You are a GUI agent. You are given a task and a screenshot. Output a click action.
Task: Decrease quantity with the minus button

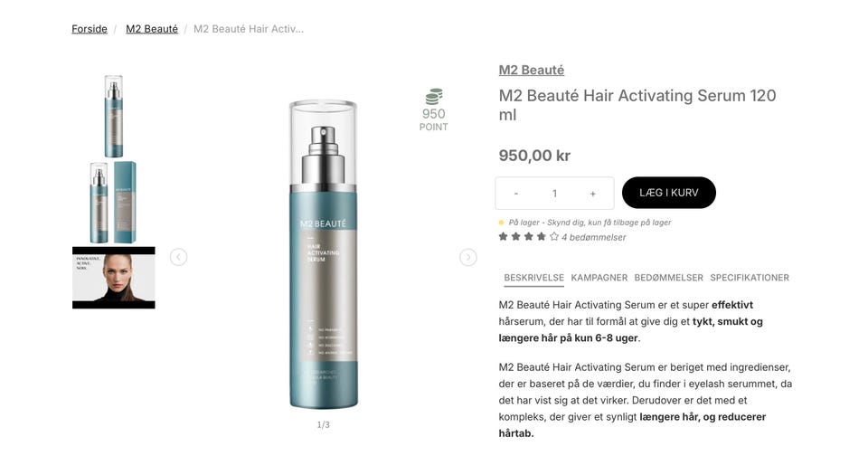click(x=516, y=194)
